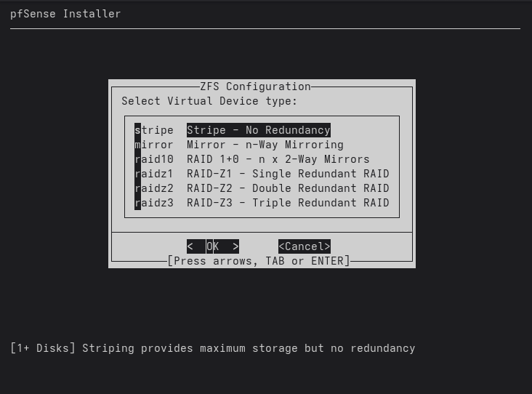This screenshot has height=394, width=532.
Task: Choose 'Stripe - No Redundancy' description
Action: click(259, 130)
